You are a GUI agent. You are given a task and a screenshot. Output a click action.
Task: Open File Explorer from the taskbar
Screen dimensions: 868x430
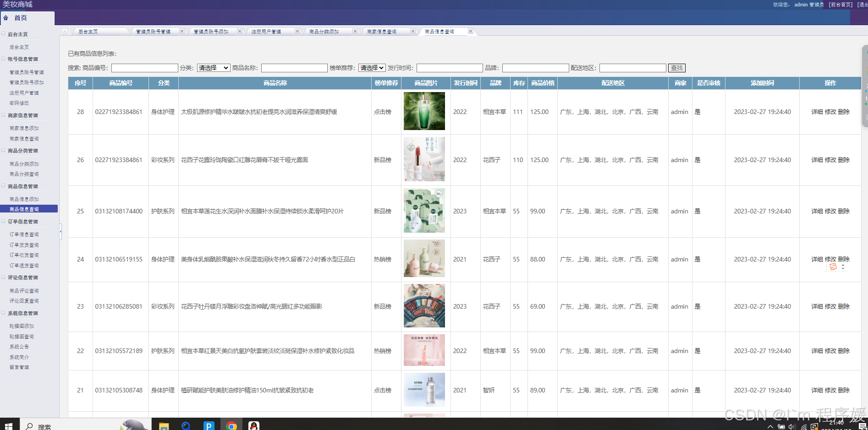click(x=163, y=425)
